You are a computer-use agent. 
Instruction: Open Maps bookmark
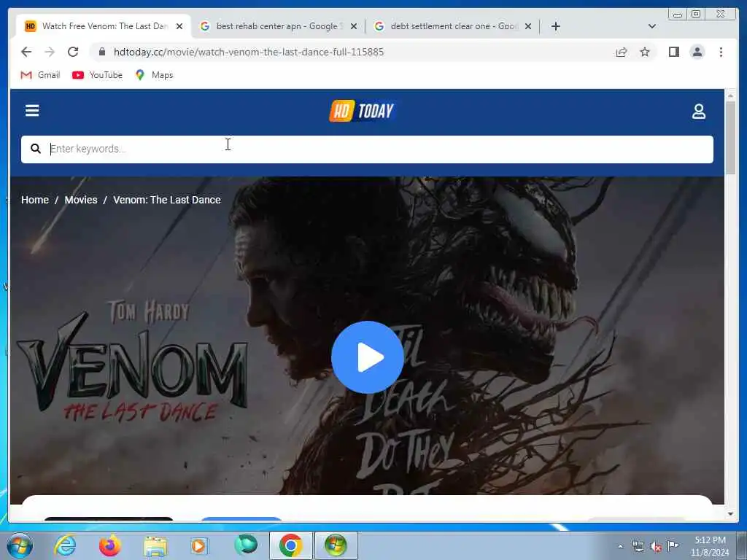point(154,75)
